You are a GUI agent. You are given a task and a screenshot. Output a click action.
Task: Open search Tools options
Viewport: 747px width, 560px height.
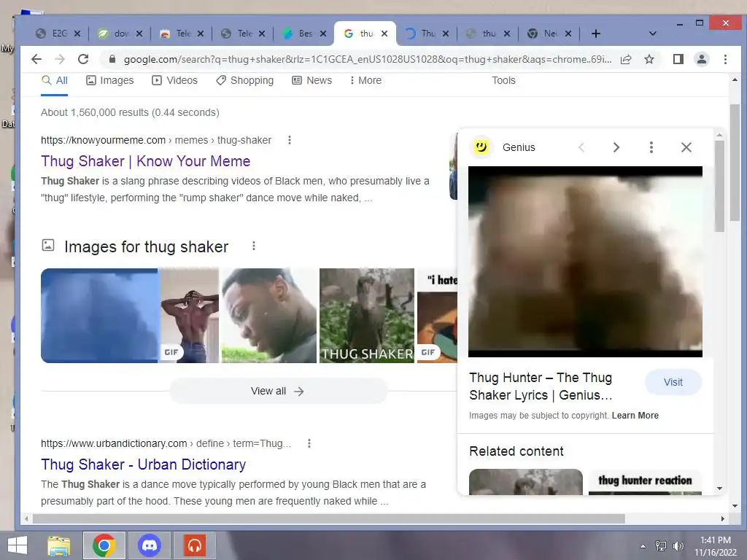[x=503, y=80]
